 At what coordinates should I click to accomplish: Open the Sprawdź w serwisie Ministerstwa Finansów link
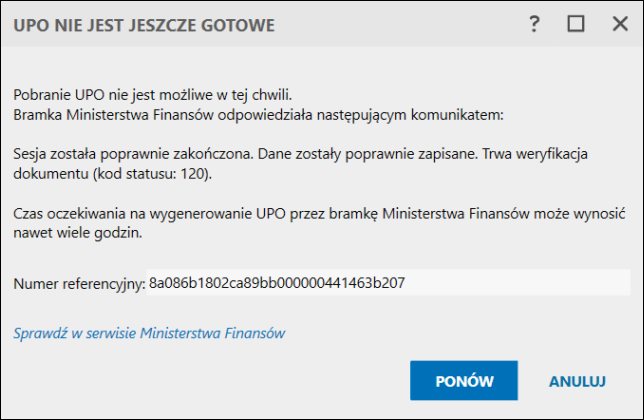[x=149, y=333]
